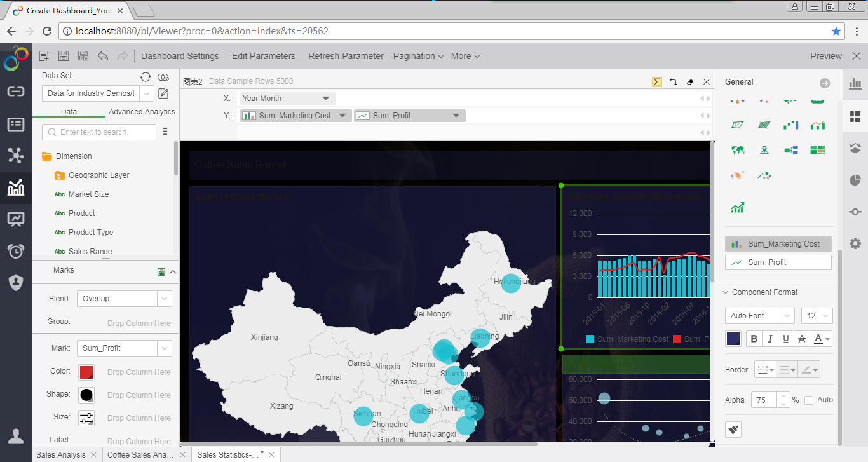Viewport: 868px width, 462px height.
Task: Open the data set merge icon
Action: coord(163,77)
